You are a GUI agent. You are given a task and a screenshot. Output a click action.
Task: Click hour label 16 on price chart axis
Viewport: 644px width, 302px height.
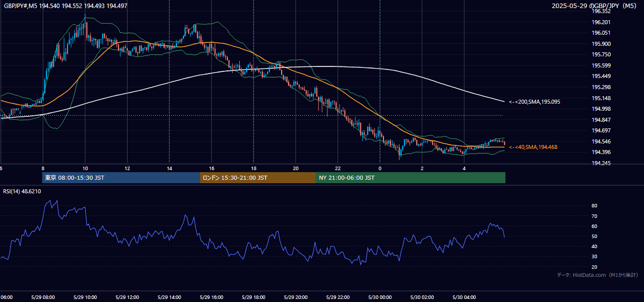pyautogui.click(x=212, y=168)
